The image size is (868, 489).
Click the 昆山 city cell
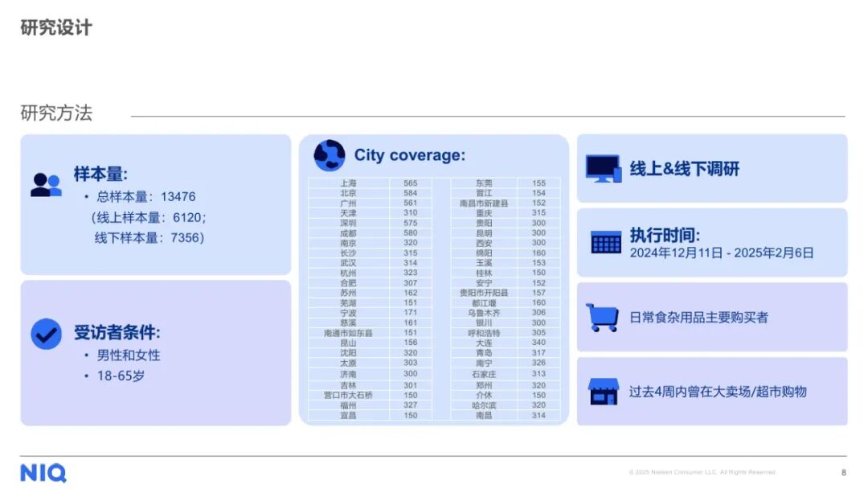348,343
